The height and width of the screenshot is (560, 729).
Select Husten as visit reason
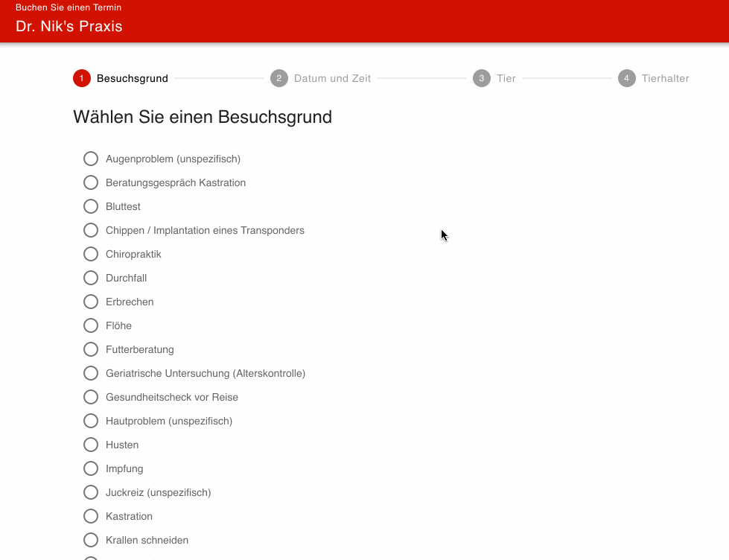point(90,445)
